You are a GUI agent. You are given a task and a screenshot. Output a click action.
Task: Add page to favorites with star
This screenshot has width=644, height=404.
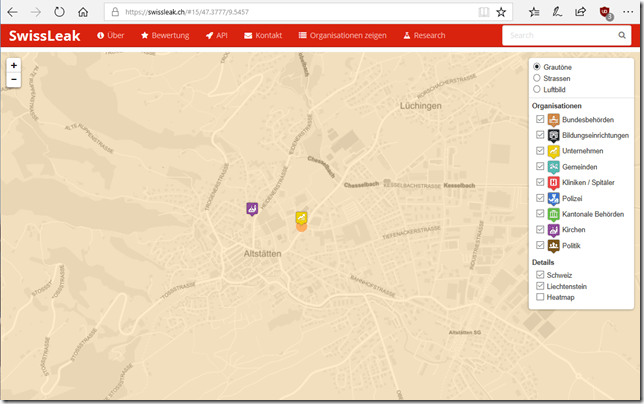pos(501,12)
